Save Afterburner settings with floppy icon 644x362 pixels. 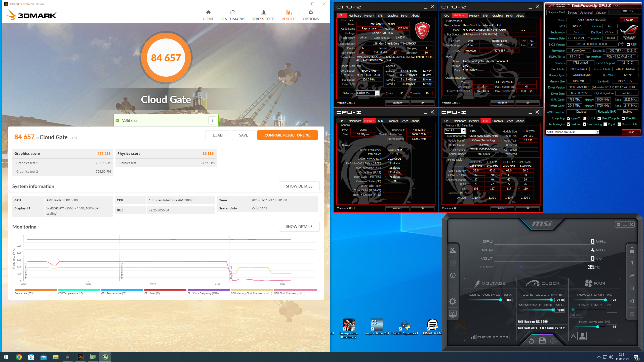[x=542, y=341]
